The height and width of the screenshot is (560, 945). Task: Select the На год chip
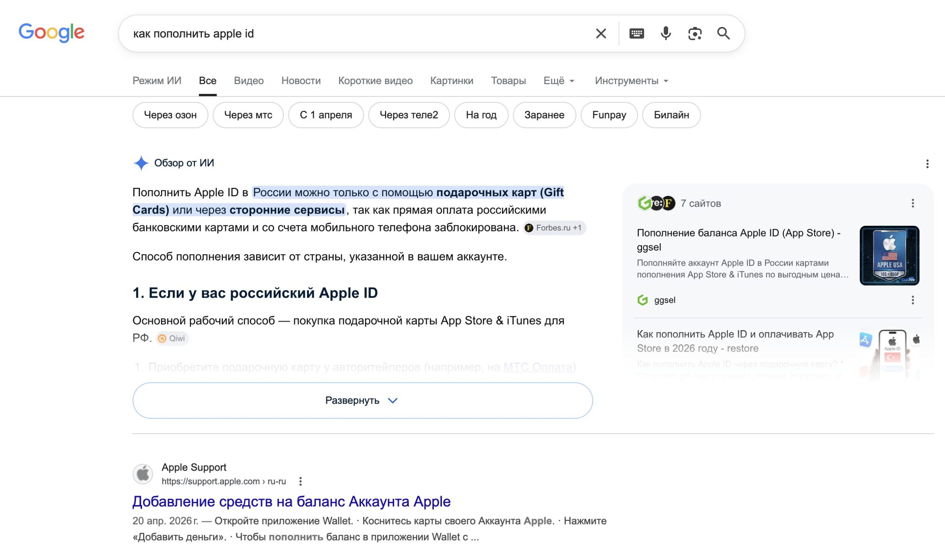click(481, 115)
